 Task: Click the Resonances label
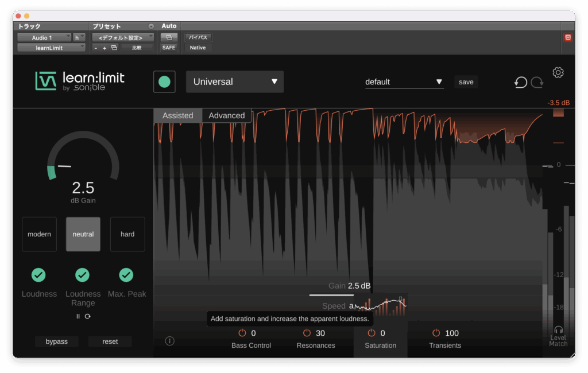click(x=316, y=345)
